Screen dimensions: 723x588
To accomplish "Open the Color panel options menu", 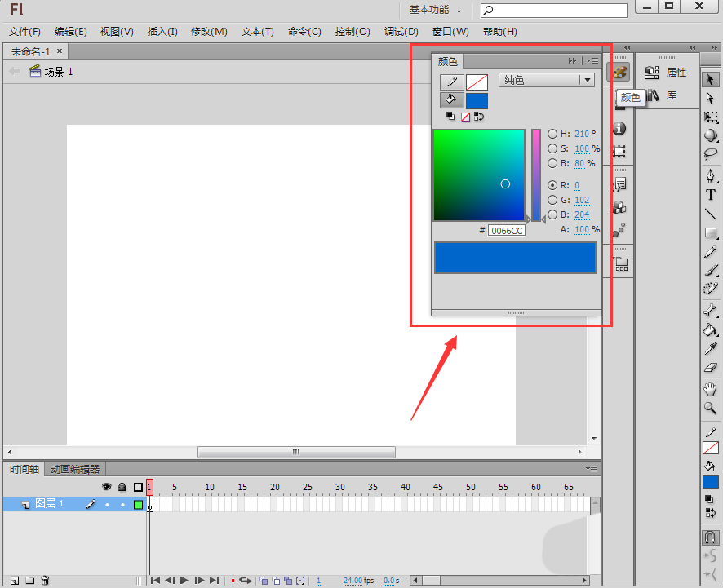I will tap(592, 61).
